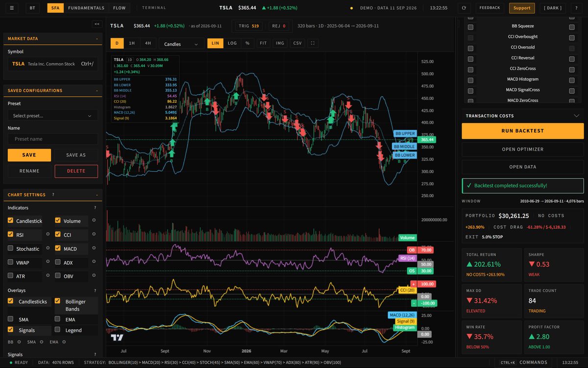Click Open Optimizer button
Viewport: 588px width, 368px height.
pos(523,149)
